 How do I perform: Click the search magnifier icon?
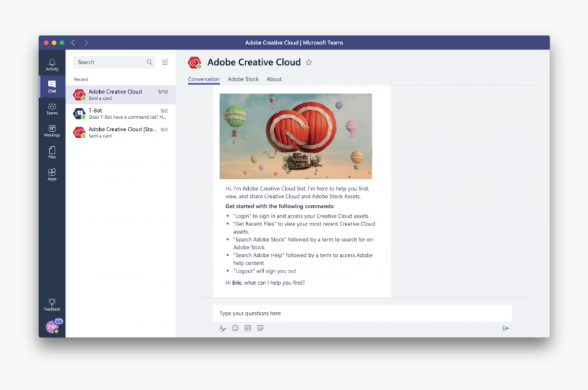[x=149, y=62]
